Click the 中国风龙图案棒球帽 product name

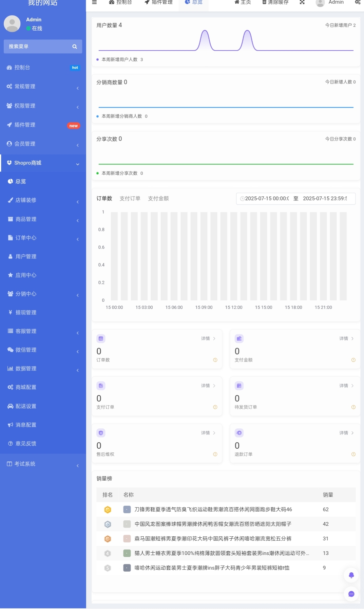(213, 524)
